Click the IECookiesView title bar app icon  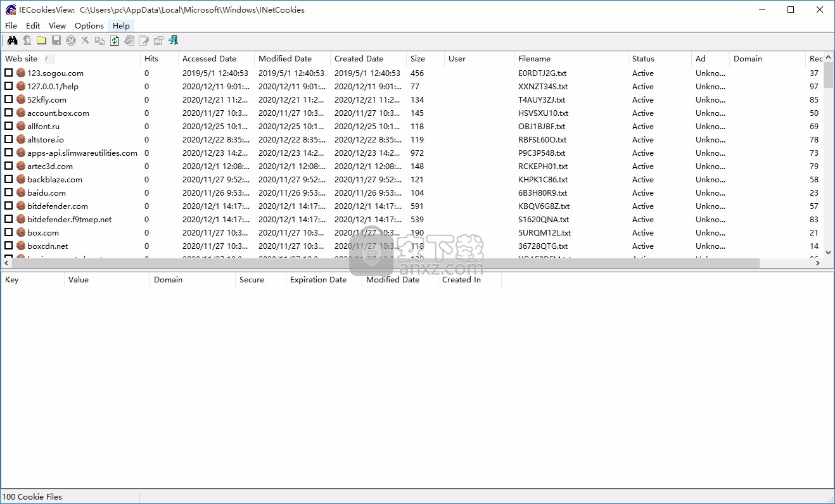click(11, 9)
